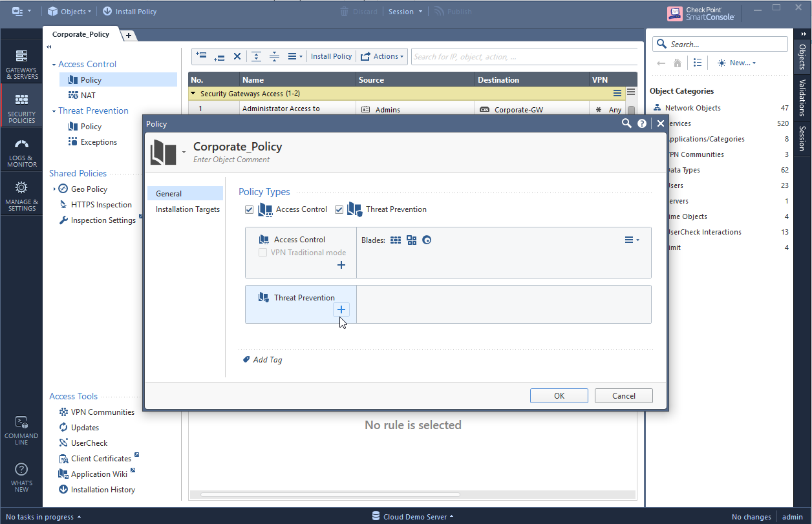This screenshot has height=524, width=812.
Task: Open the New... dropdown in Objects panel
Action: point(736,63)
